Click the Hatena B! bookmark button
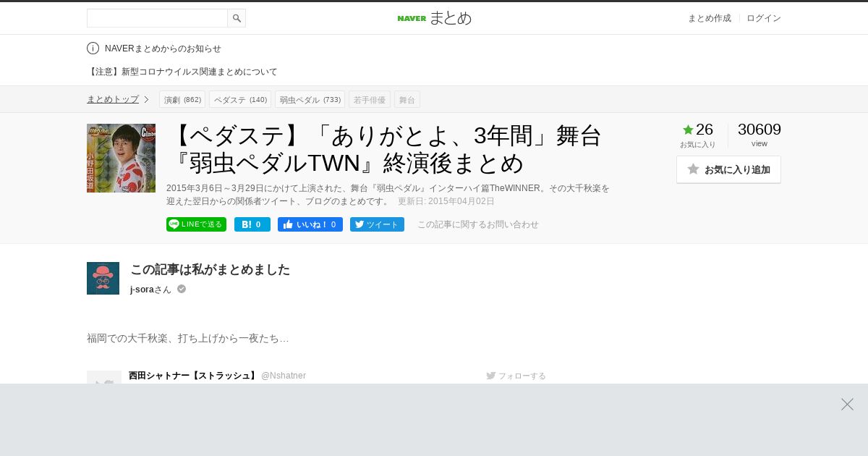The width and height of the screenshot is (868, 456). (252, 224)
